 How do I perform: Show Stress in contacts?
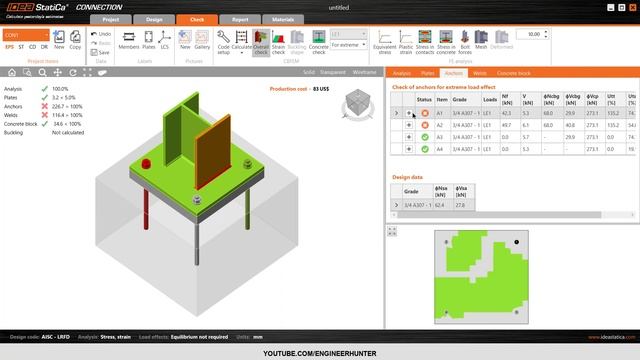click(x=425, y=42)
